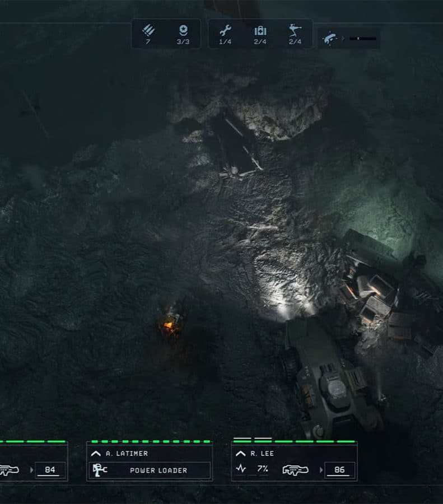Click R. Lee's white armor bar segments
Screen dimensions: 443x504
click(253, 438)
